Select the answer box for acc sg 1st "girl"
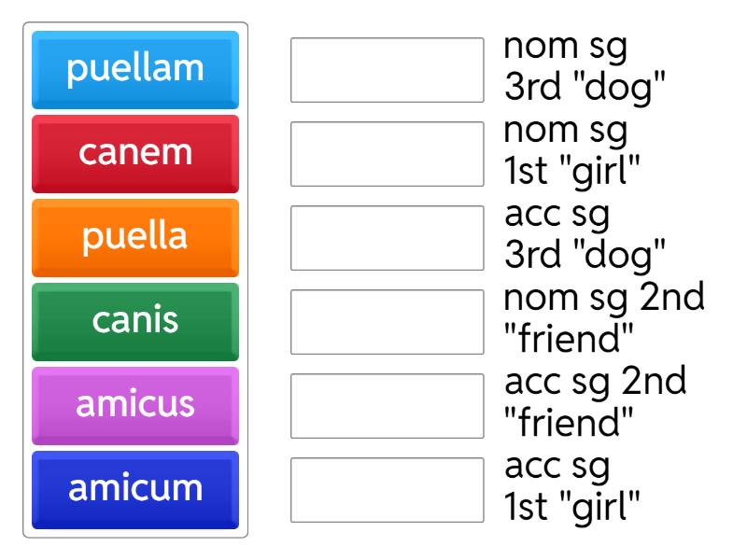Viewport: 747px width, 560px height. [386, 490]
